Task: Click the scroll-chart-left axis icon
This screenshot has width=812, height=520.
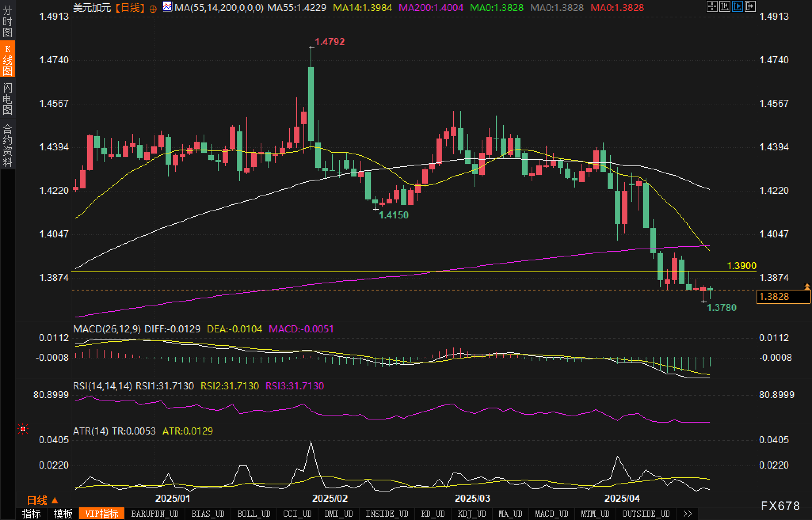Action: (724, 6)
